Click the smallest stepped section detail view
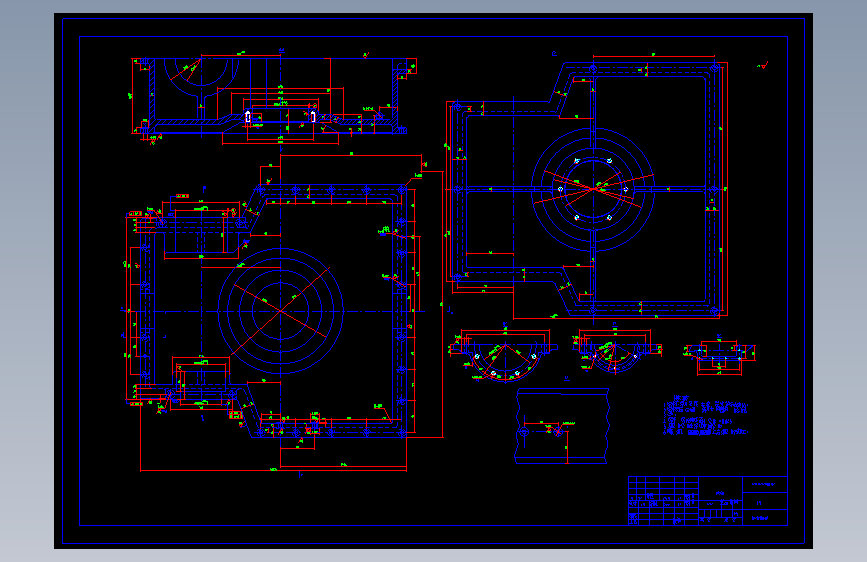This screenshot has width=867, height=562. 719,355
